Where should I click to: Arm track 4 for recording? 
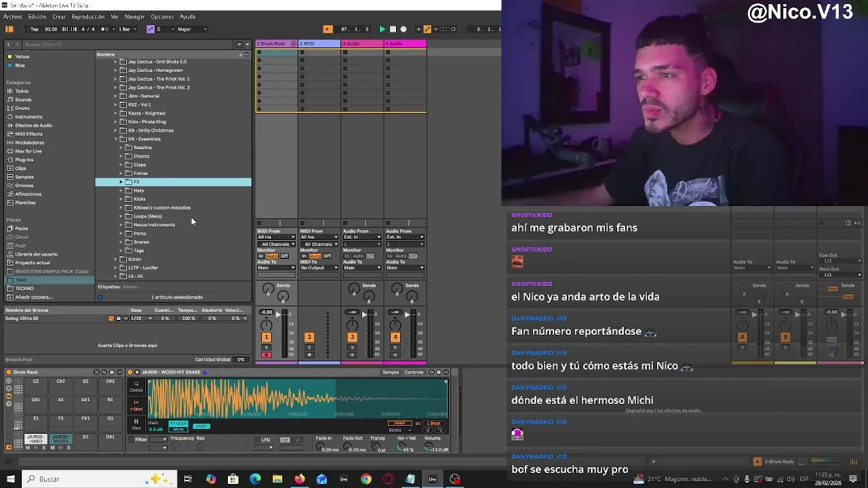395,355
